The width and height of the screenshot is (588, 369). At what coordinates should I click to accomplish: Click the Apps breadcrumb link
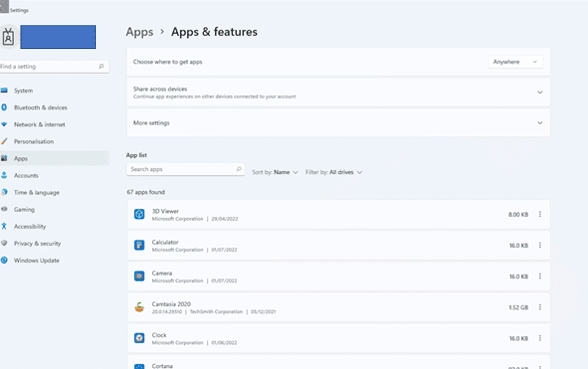click(140, 32)
